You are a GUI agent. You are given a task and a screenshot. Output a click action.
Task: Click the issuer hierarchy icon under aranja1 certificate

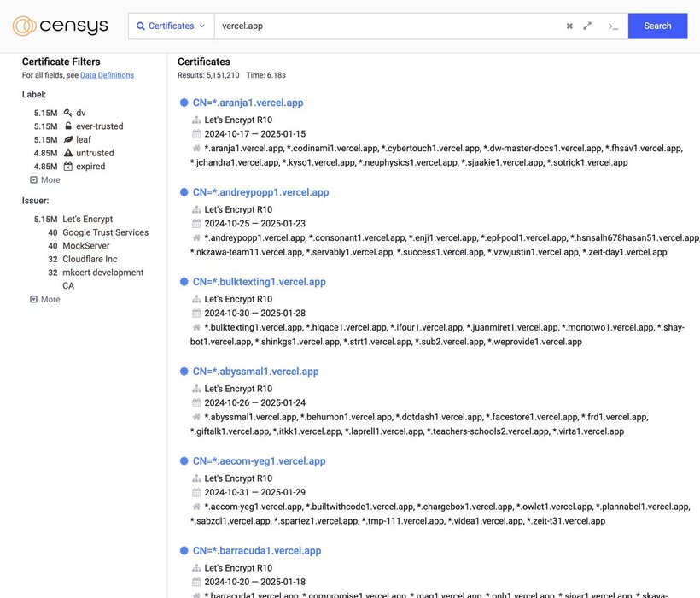[196, 120]
